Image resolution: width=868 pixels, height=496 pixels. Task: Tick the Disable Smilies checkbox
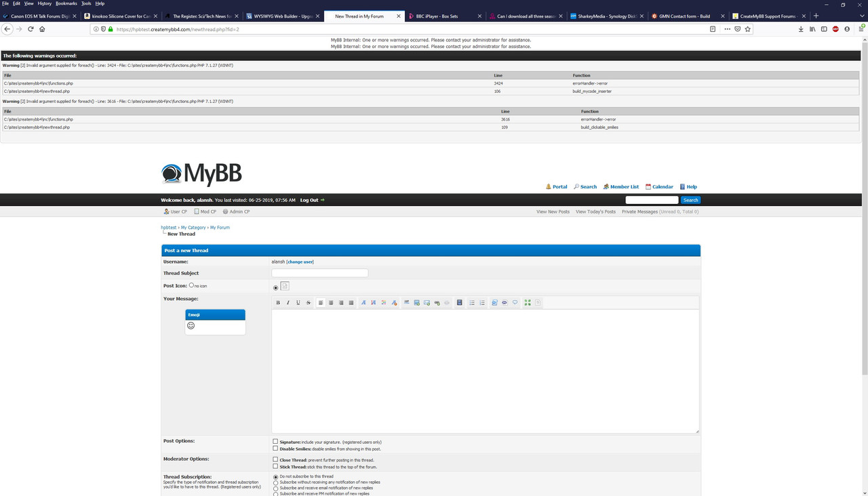pos(275,449)
